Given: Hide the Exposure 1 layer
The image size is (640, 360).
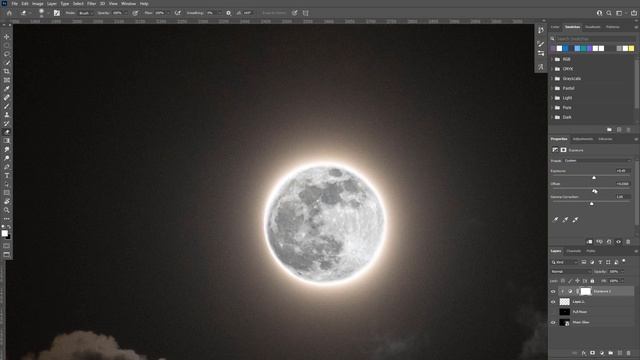Looking at the screenshot, I should 553,291.
